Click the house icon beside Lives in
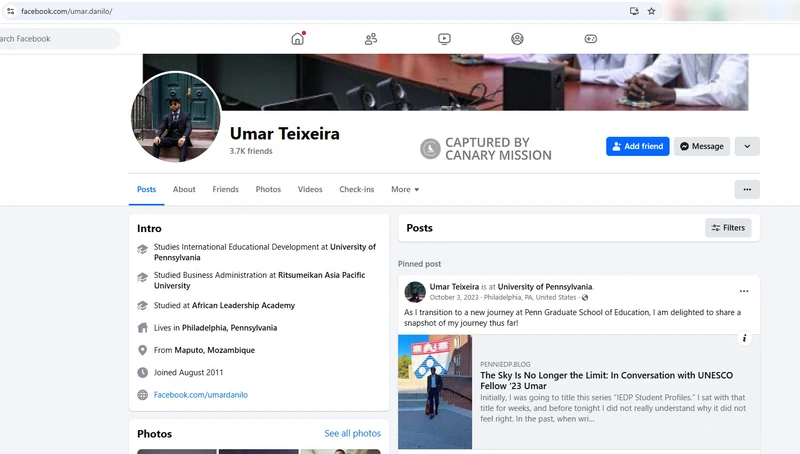 (x=142, y=328)
